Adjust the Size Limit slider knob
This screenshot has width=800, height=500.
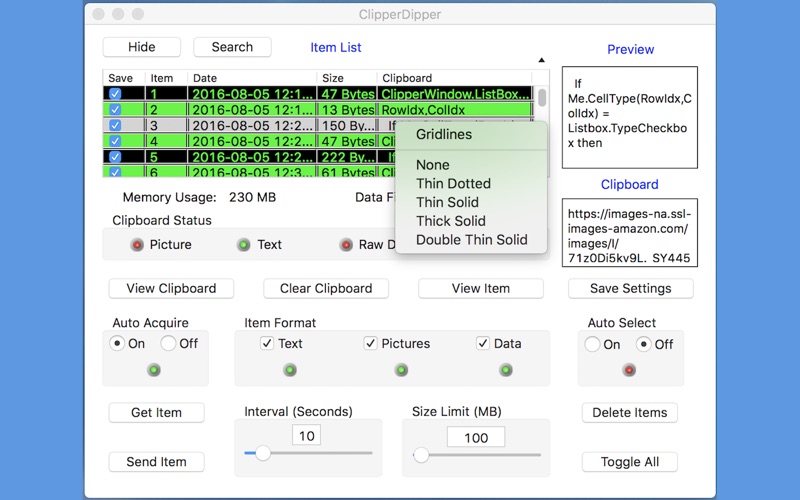click(421, 455)
